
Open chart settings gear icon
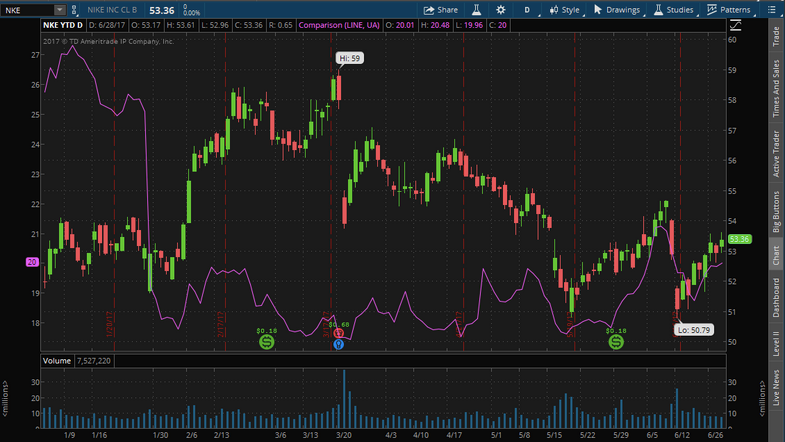tap(501, 10)
